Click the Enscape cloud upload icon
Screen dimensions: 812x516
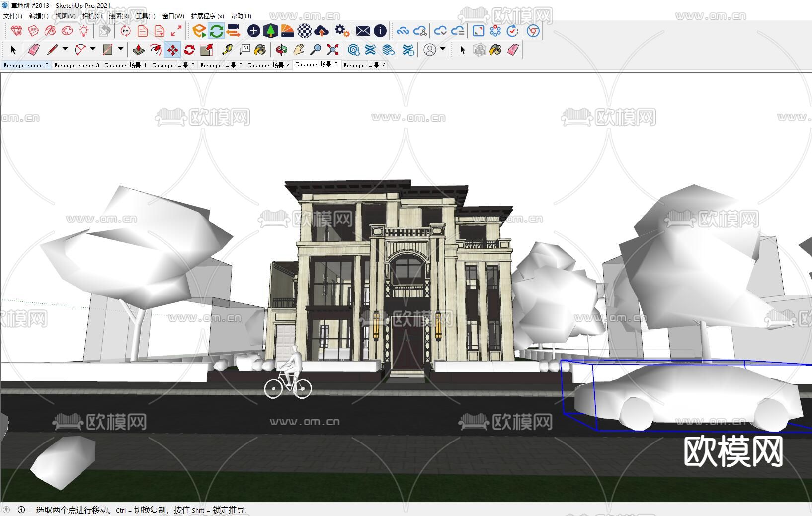click(x=322, y=31)
